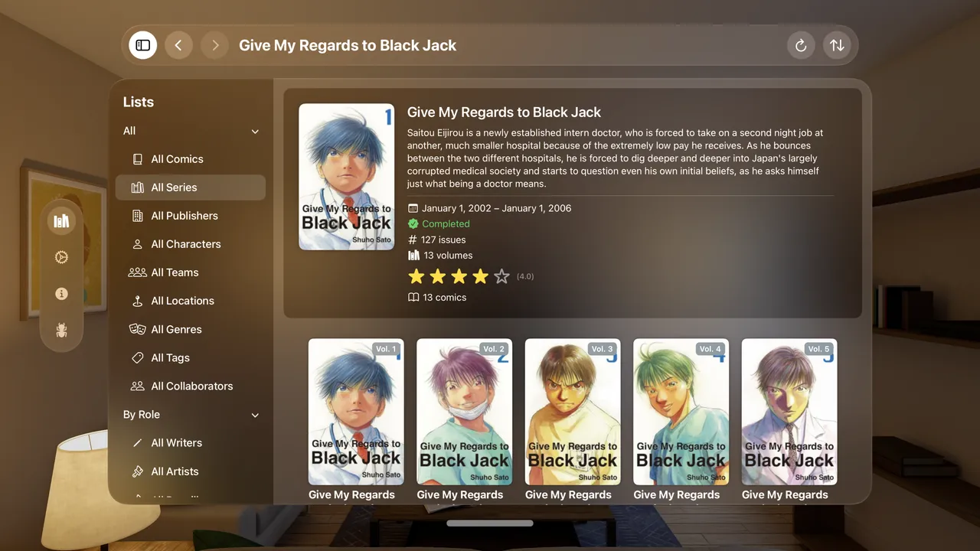Collapse the By Role section chevron
Screen dimensions: 980x551
[255, 415]
